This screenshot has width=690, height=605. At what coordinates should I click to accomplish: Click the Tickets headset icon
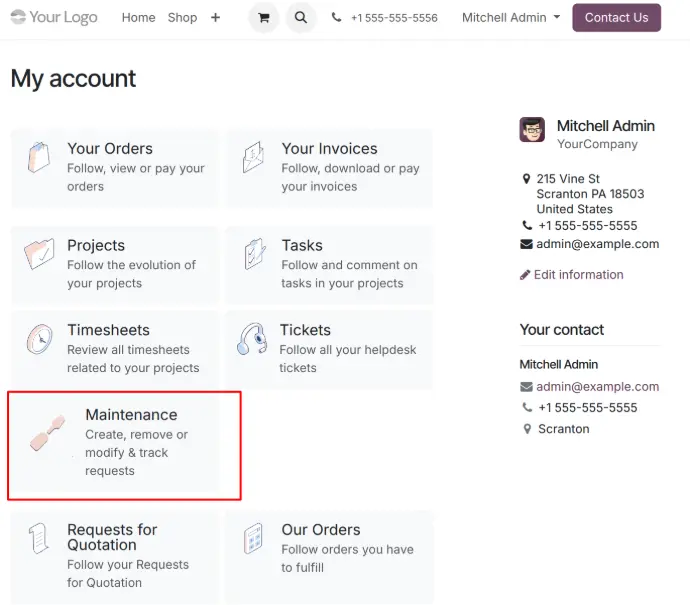(x=251, y=340)
